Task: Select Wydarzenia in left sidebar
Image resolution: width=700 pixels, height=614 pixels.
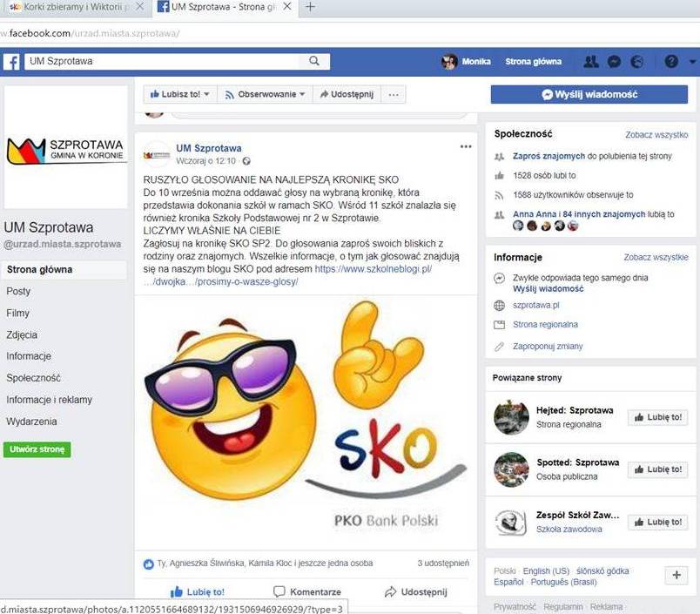Action: coord(31,422)
